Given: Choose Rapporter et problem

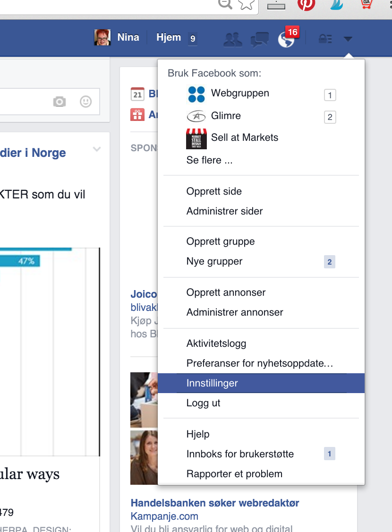Looking at the screenshot, I should (x=234, y=473).
